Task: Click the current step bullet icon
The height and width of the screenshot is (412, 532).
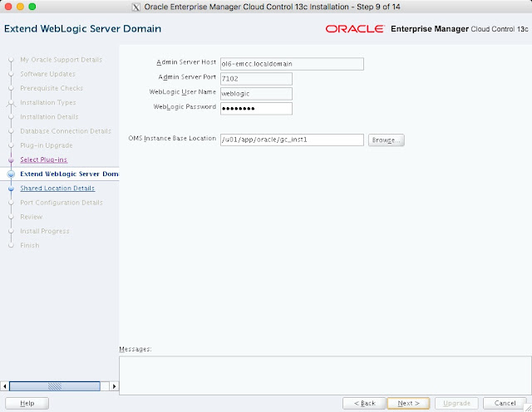Action: pos(11,174)
